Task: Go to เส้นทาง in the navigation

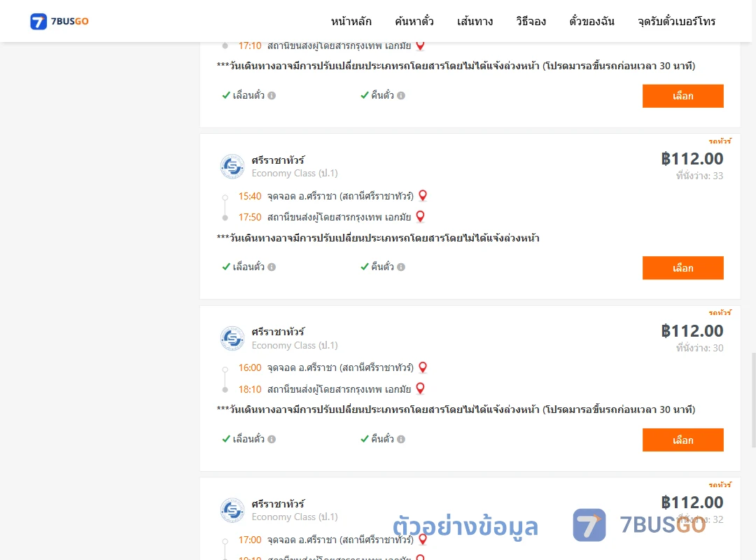Action: 475,22
